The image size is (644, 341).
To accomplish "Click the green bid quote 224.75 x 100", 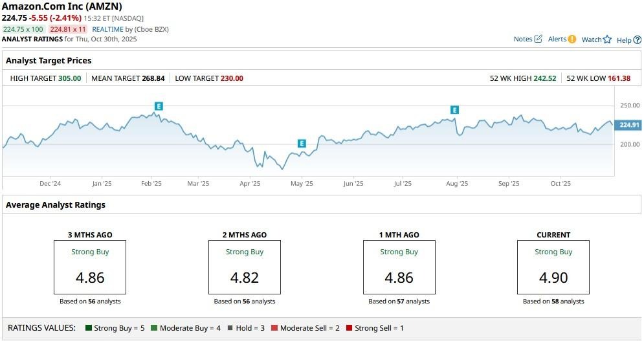I will point(23,29).
